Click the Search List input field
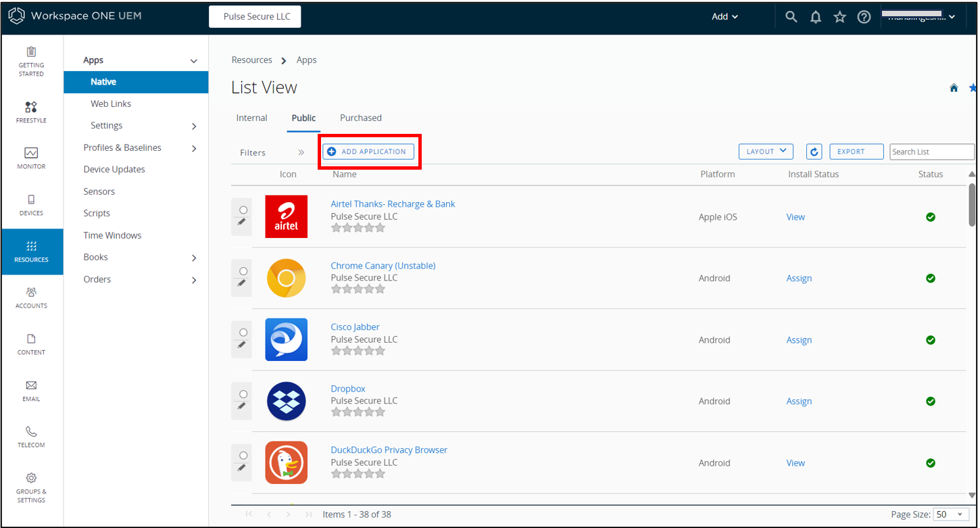 point(931,151)
